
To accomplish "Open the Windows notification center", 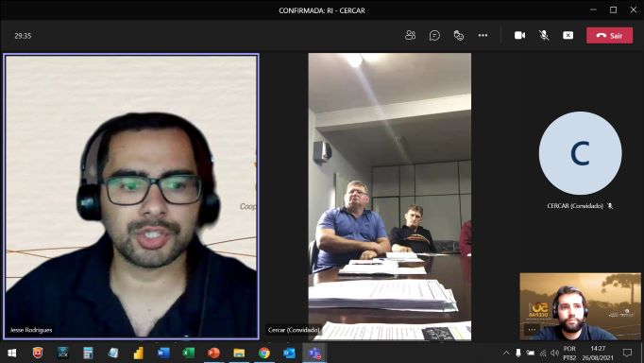I will pyautogui.click(x=627, y=353).
